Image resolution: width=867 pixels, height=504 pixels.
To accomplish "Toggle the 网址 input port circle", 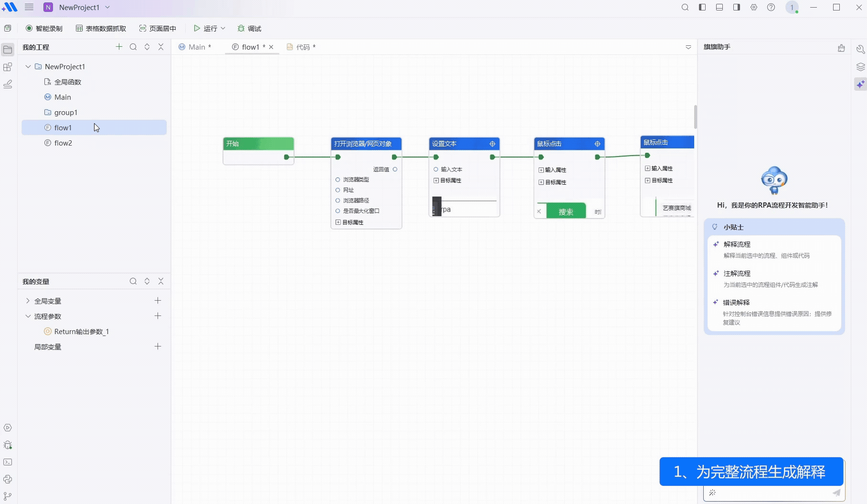I will tap(338, 190).
